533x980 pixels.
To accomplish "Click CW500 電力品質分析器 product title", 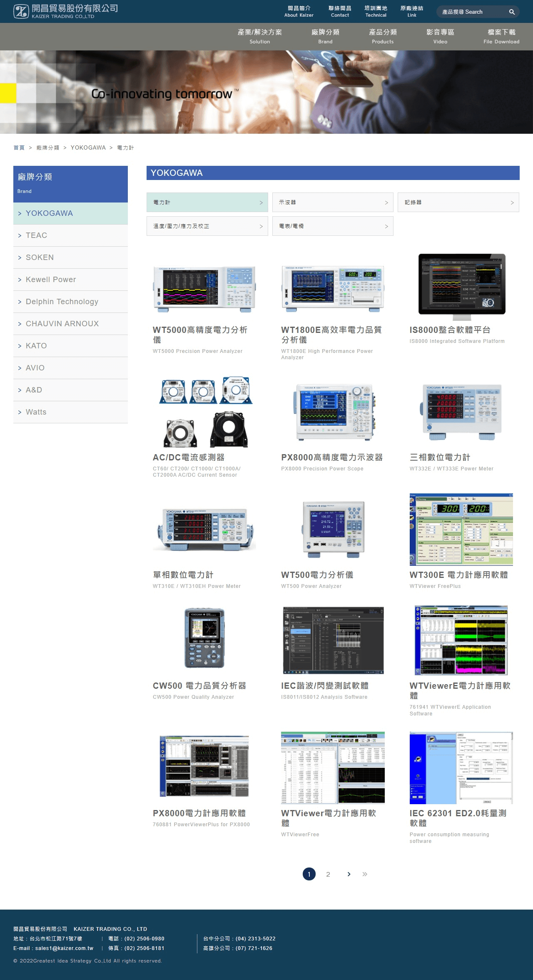I will tap(199, 686).
